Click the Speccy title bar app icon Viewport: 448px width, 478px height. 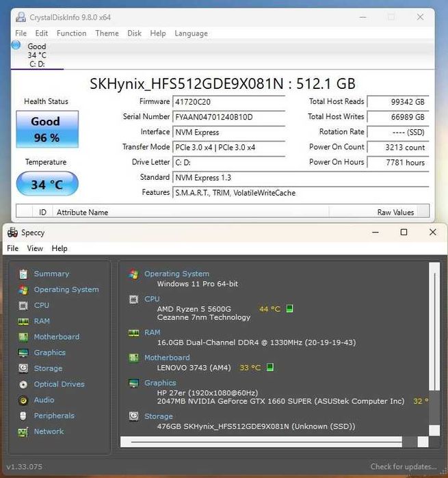point(12,233)
